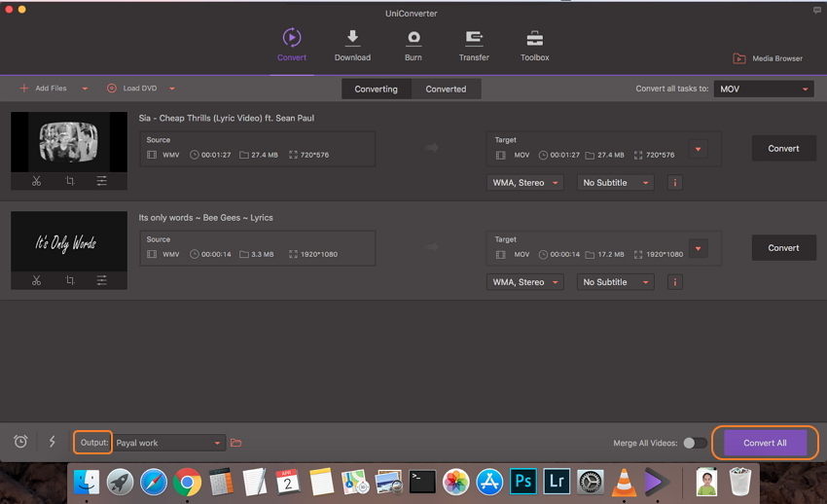Open effects settings for Bee Gees video
Screen dimensions: 827x504
pyautogui.click(x=102, y=280)
